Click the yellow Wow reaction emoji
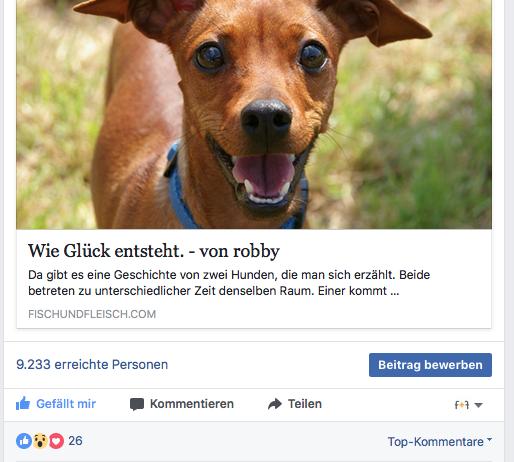Viewport: 514px width, 462px height. click(40, 441)
